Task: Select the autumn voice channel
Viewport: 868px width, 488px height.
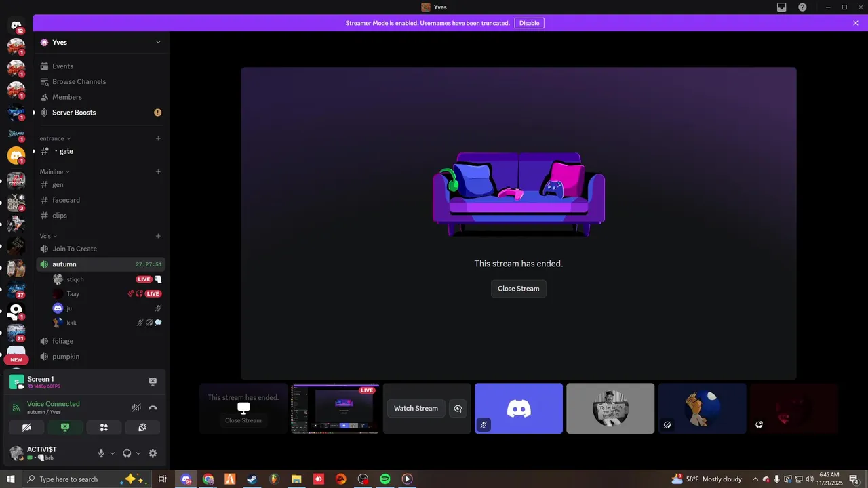Action: pos(101,264)
